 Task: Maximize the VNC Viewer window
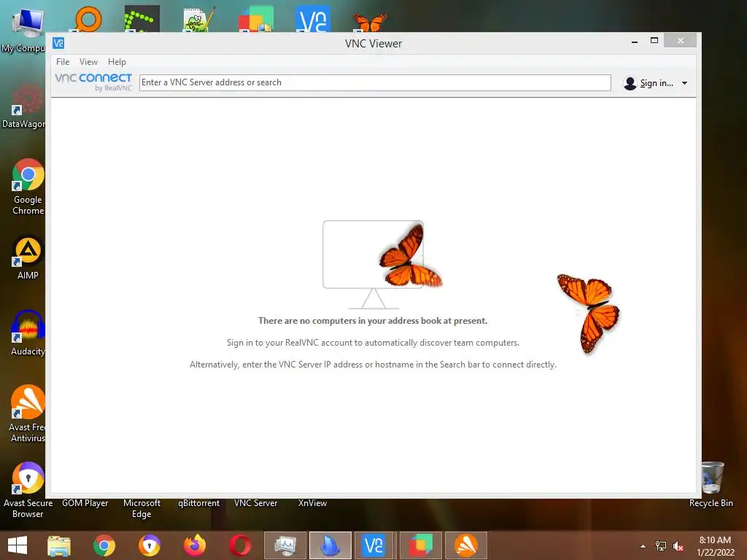pyautogui.click(x=654, y=41)
